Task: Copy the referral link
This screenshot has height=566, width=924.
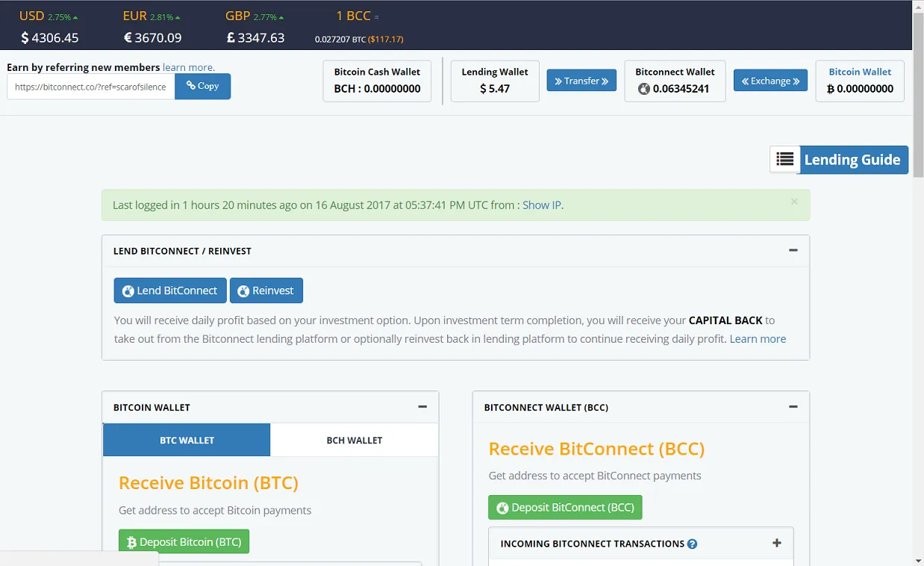Action: pyautogui.click(x=202, y=86)
